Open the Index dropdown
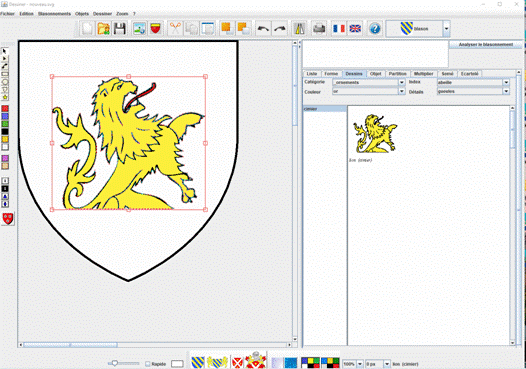The height and width of the screenshot is (369, 526). 506,82
